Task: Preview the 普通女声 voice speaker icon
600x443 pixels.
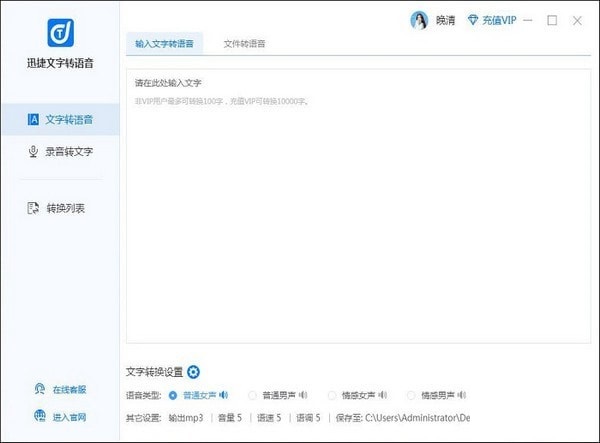Action: tap(224, 394)
